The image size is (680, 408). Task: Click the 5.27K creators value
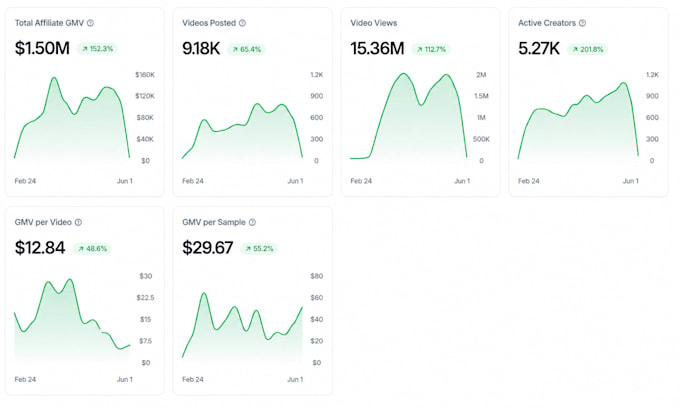coord(539,49)
